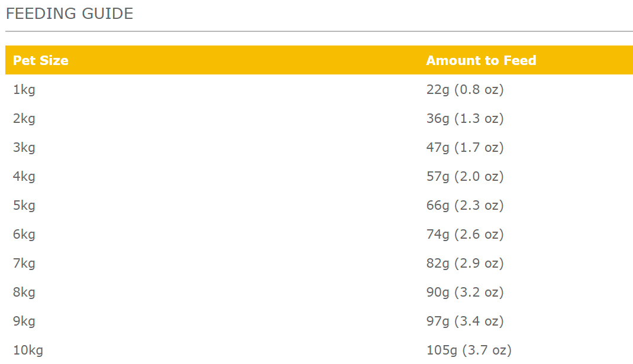Click the 6kg pet size row

[x=24, y=235]
